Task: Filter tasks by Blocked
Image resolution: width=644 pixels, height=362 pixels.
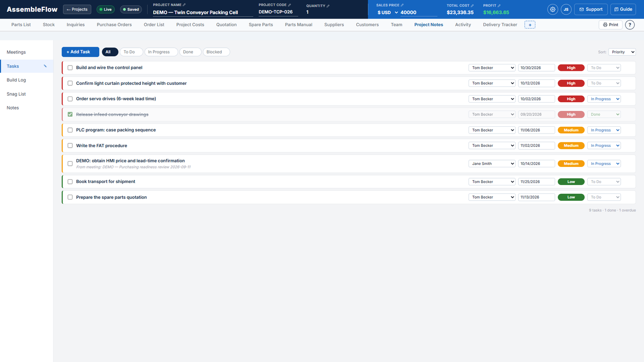Action: pos(216,52)
